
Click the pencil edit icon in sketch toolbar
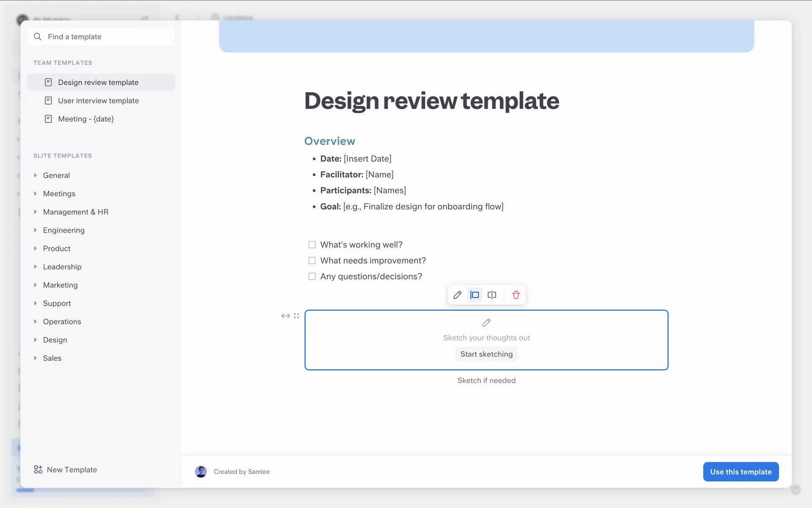(457, 295)
